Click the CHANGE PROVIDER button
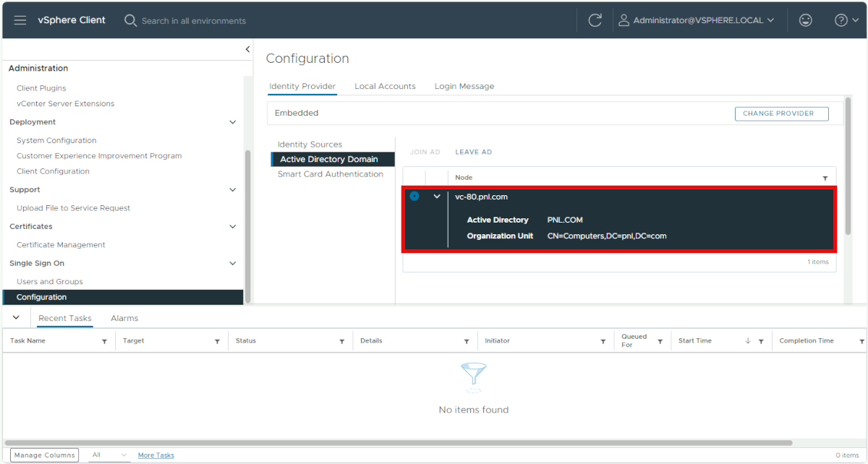This screenshot has width=868, height=464. coord(781,113)
